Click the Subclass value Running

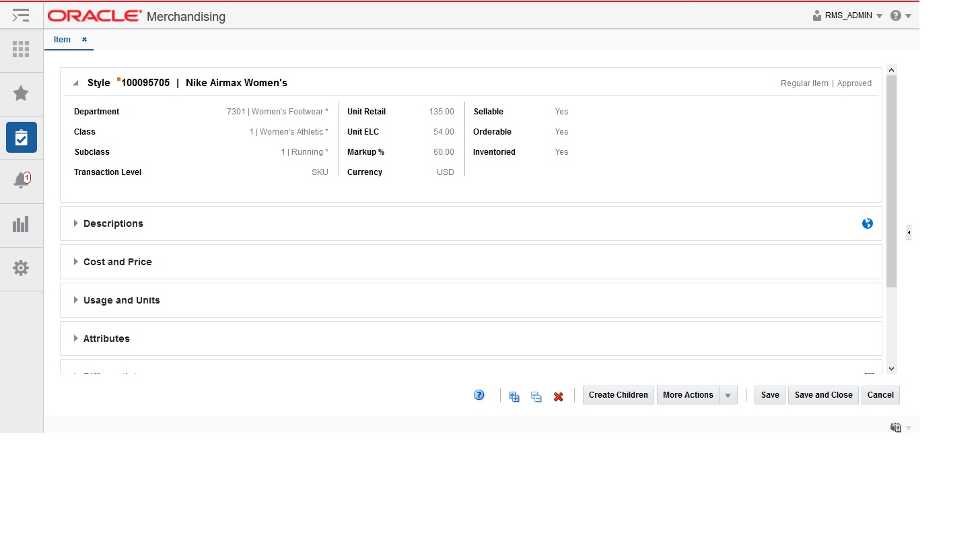[x=304, y=152]
